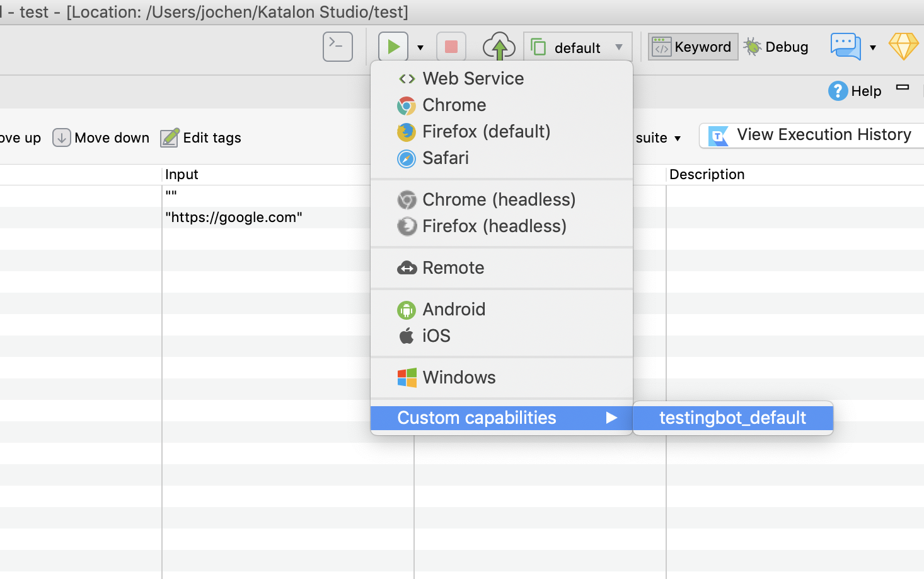The image size is (924, 579).
Task: Select Firefox (headless) option
Action: click(502, 226)
